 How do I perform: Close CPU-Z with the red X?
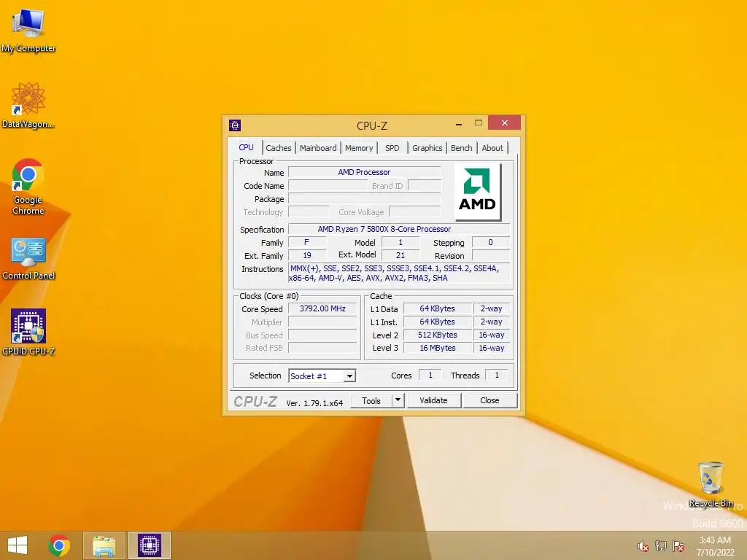point(505,122)
